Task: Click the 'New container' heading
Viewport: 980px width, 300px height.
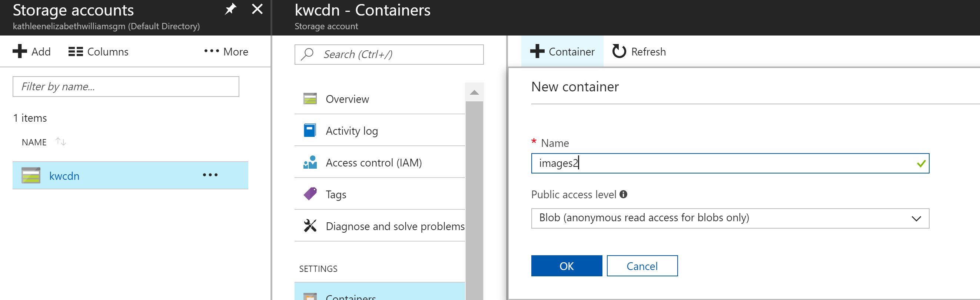Action: 575,87
